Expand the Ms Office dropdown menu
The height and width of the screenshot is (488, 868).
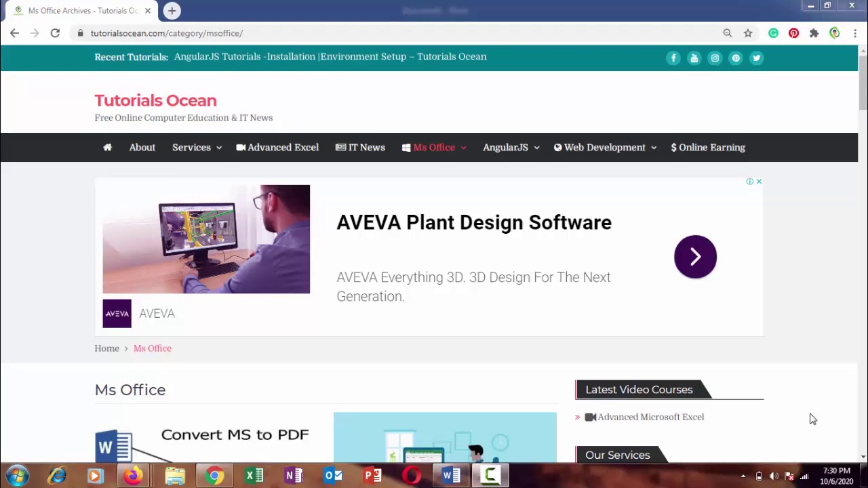point(434,148)
